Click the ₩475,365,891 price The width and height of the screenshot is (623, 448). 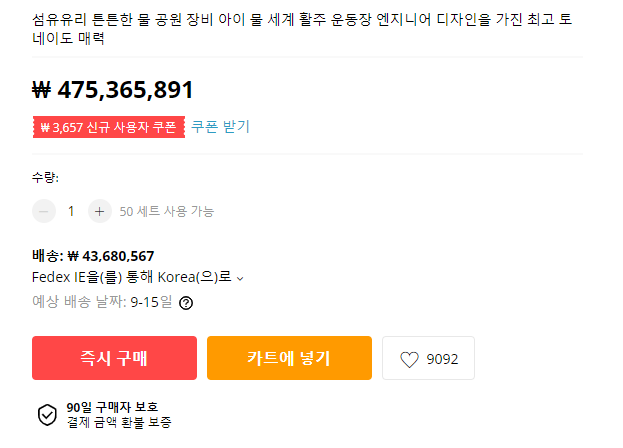click(113, 90)
